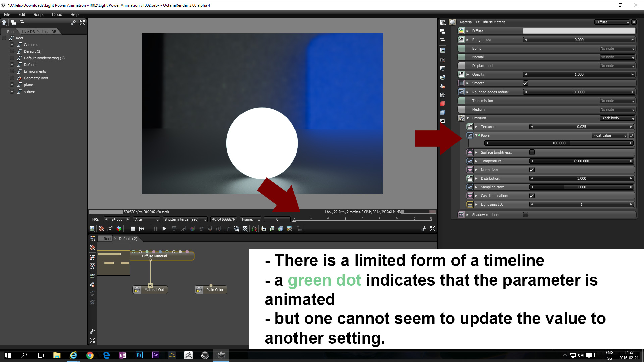
Task: Expand the Geometry Root tree item
Action: 12,78
